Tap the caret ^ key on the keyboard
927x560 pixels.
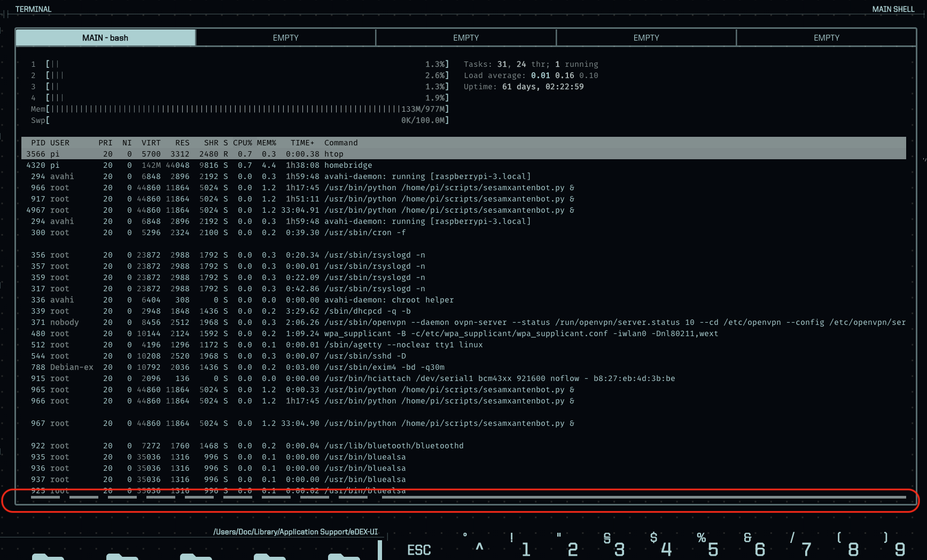[x=479, y=547]
